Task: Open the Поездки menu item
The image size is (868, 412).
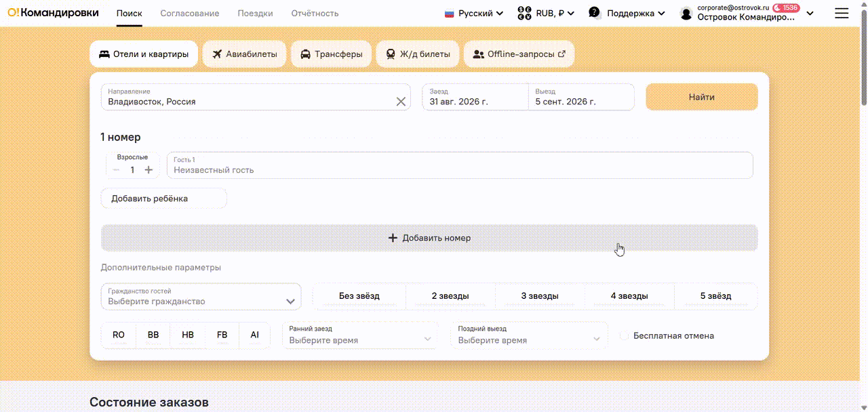Action: point(256,13)
